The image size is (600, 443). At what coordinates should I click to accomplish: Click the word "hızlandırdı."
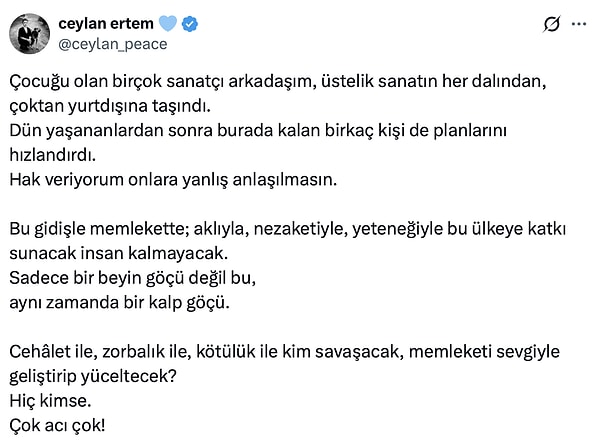click(x=65, y=157)
